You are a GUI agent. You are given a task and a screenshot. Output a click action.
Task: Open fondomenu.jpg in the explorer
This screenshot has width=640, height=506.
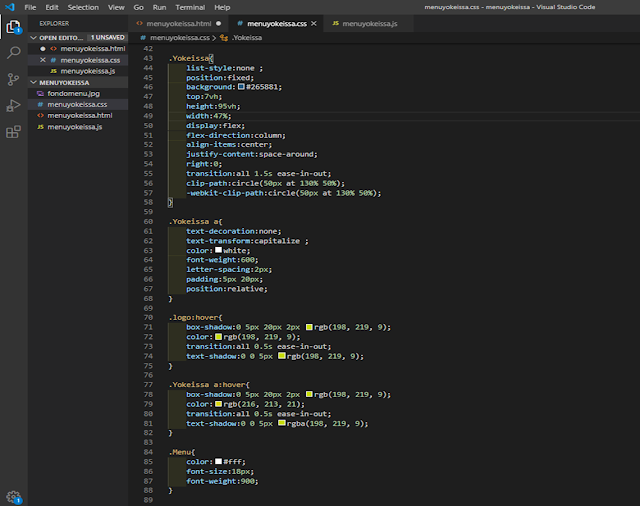(x=74, y=93)
